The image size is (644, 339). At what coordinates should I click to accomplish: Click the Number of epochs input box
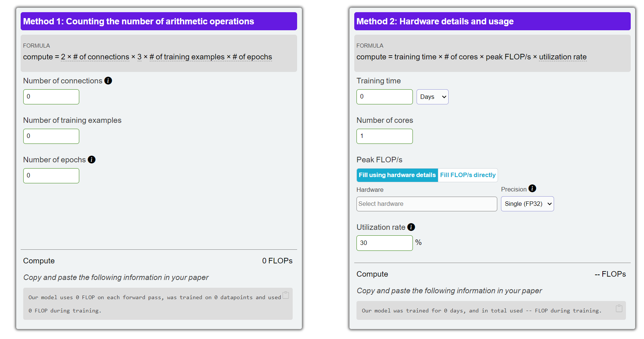point(51,176)
